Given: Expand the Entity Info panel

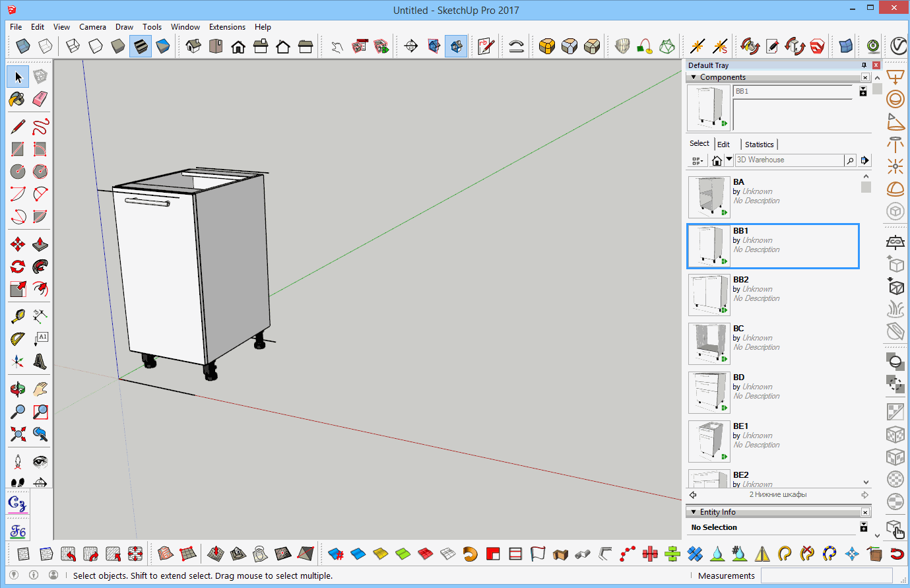Looking at the screenshot, I should click(694, 511).
